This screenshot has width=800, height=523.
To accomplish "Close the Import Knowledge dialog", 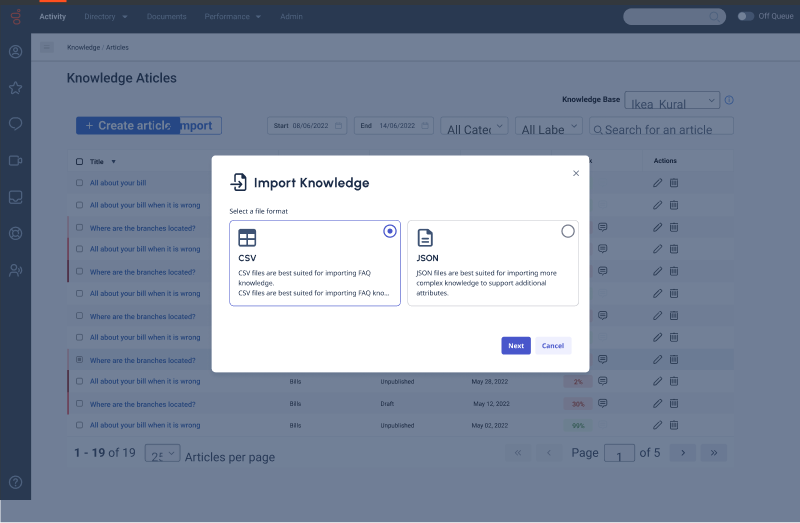I will (576, 173).
